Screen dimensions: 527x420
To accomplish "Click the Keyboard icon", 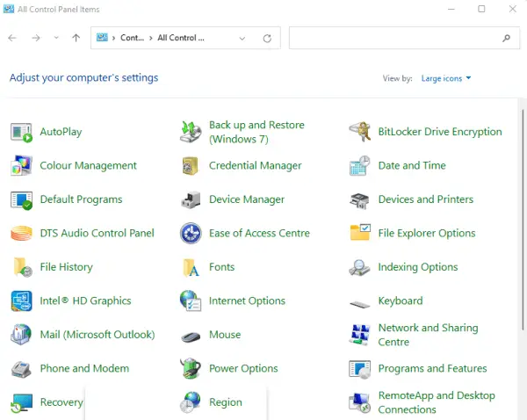I will [x=359, y=304].
